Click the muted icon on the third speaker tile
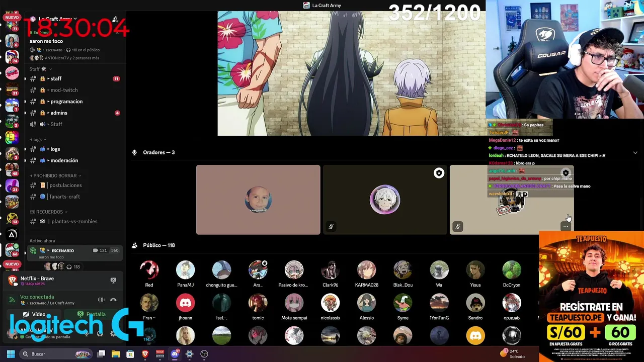The image size is (644, 362). [x=457, y=227]
